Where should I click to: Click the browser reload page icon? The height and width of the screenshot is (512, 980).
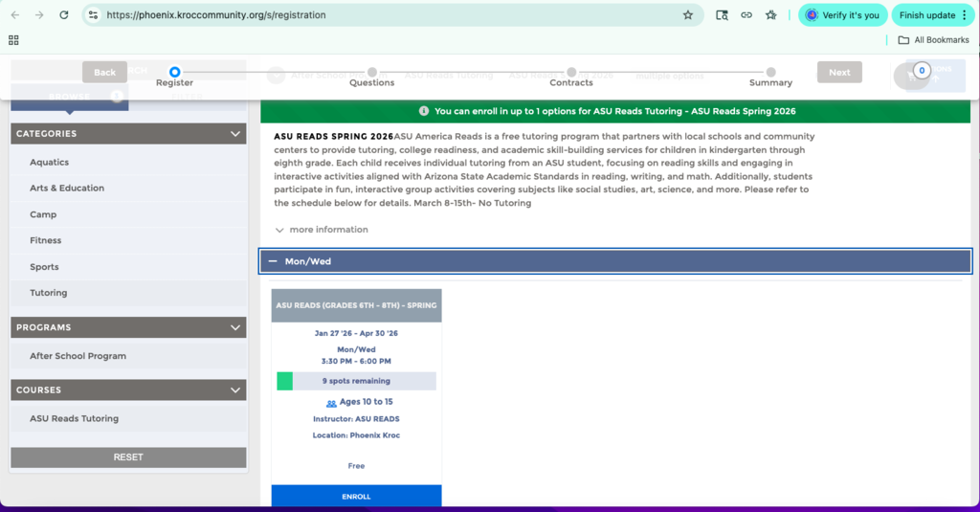click(x=64, y=15)
